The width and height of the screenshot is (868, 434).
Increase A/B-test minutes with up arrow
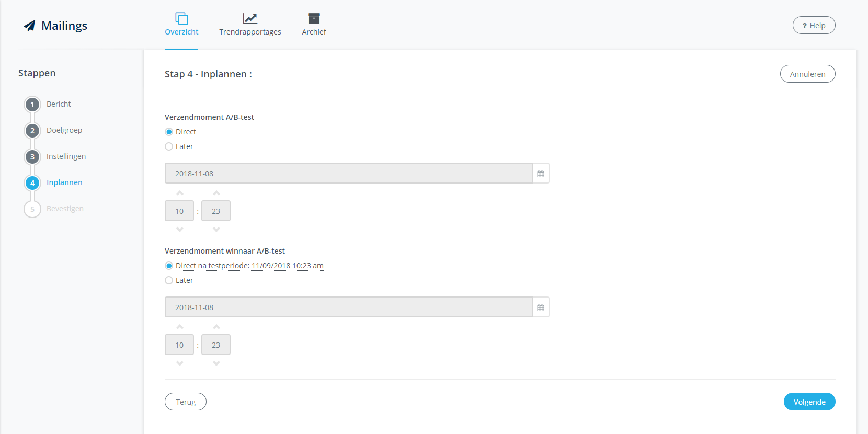(216, 193)
